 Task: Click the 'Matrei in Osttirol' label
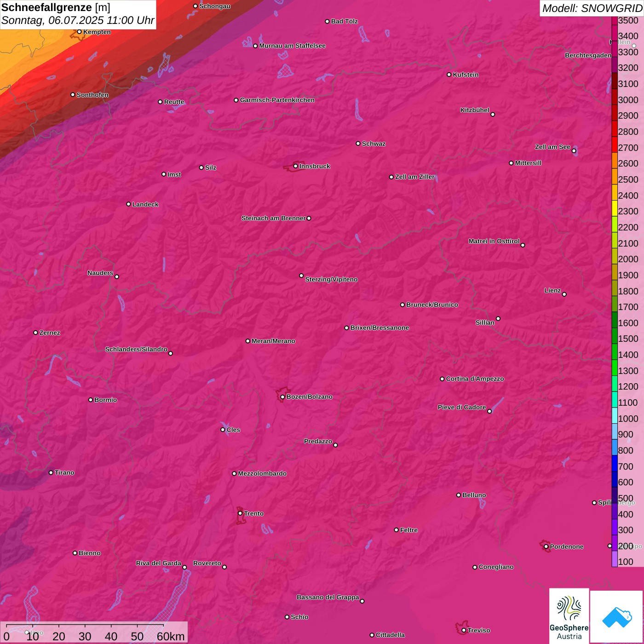(494, 241)
